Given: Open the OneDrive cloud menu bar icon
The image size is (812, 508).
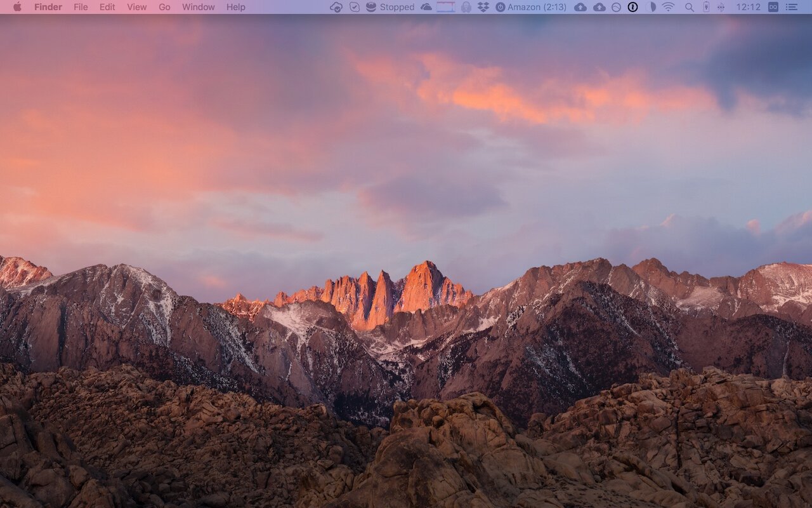Looking at the screenshot, I should (426, 7).
